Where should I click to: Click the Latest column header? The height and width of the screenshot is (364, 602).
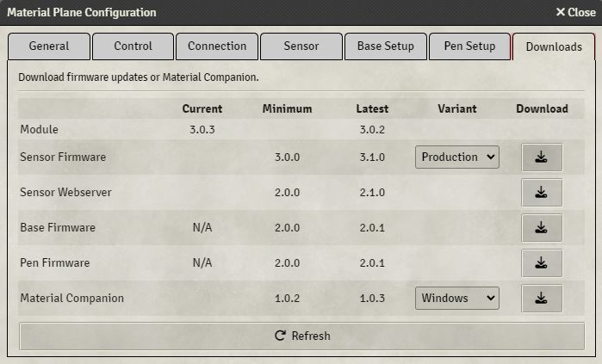click(x=372, y=109)
